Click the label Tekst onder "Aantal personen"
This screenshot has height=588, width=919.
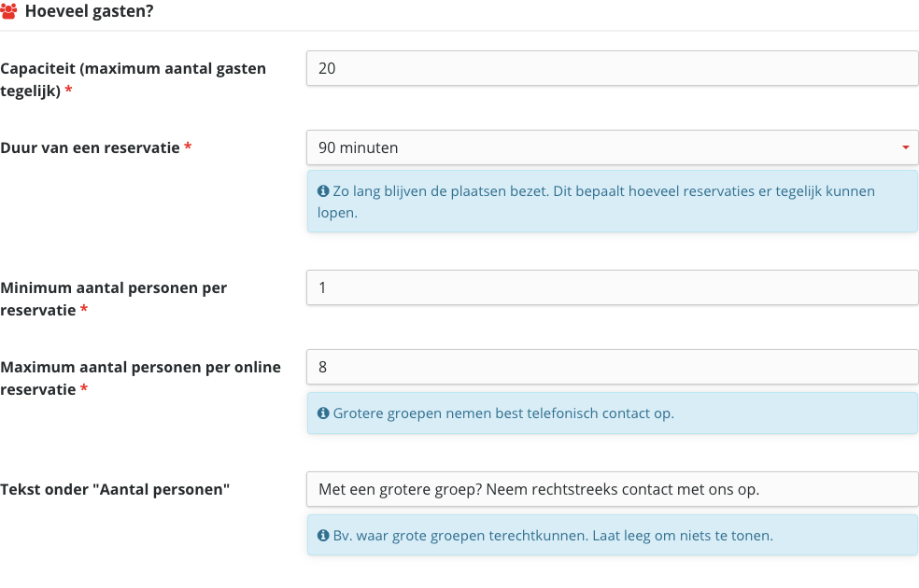pyautogui.click(x=115, y=490)
